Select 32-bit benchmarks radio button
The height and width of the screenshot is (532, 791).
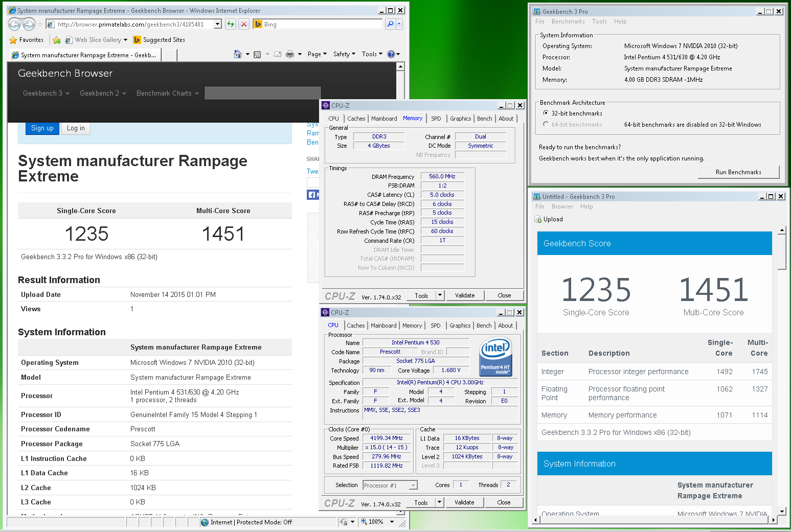click(x=546, y=113)
